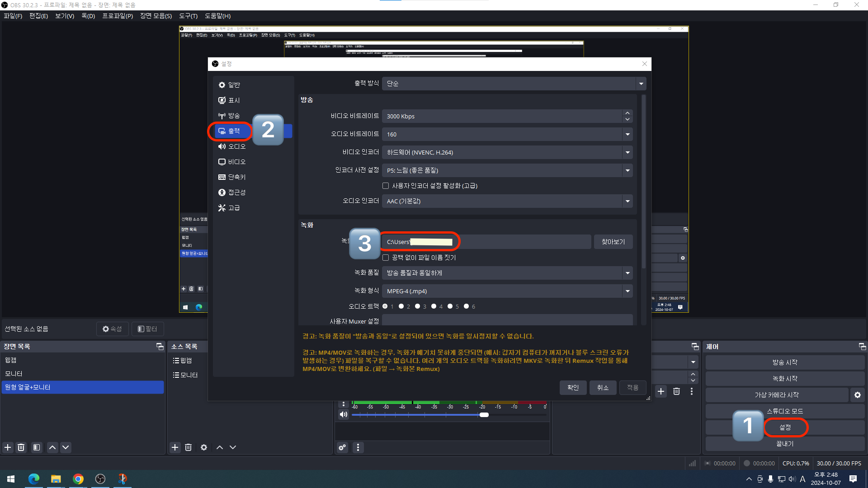Adjust the audio mixer volume slider

tap(484, 415)
